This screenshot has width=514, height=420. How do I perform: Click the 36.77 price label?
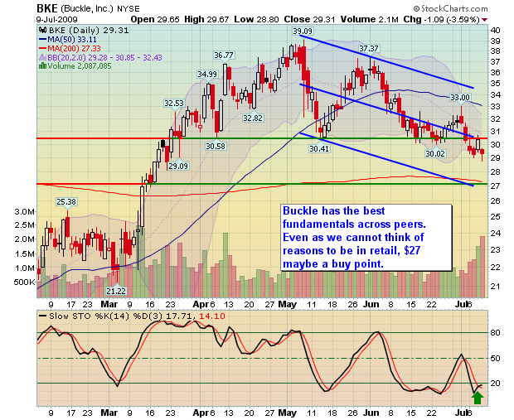[224, 55]
